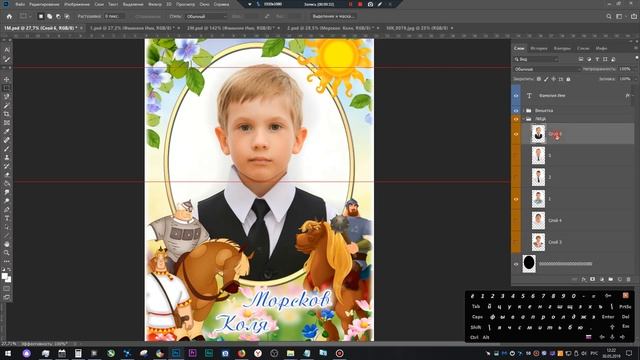
Task: Hide the Виньетка group
Action: tap(516, 111)
